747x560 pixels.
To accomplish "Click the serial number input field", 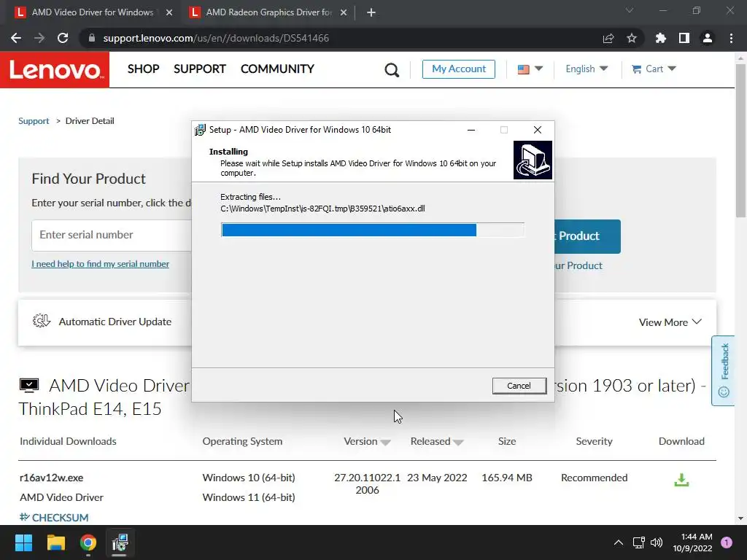I will tap(112, 236).
